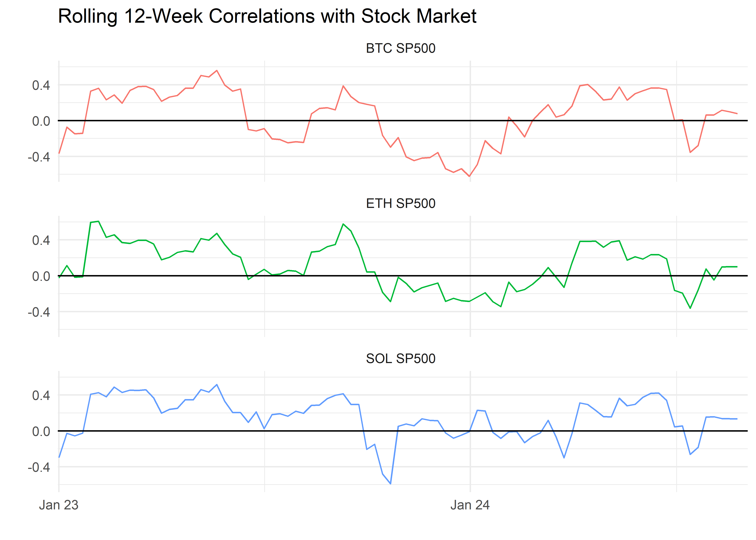Click the 0.4 y-axis label in SOL panel
The height and width of the screenshot is (540, 756).
pyautogui.click(x=41, y=395)
